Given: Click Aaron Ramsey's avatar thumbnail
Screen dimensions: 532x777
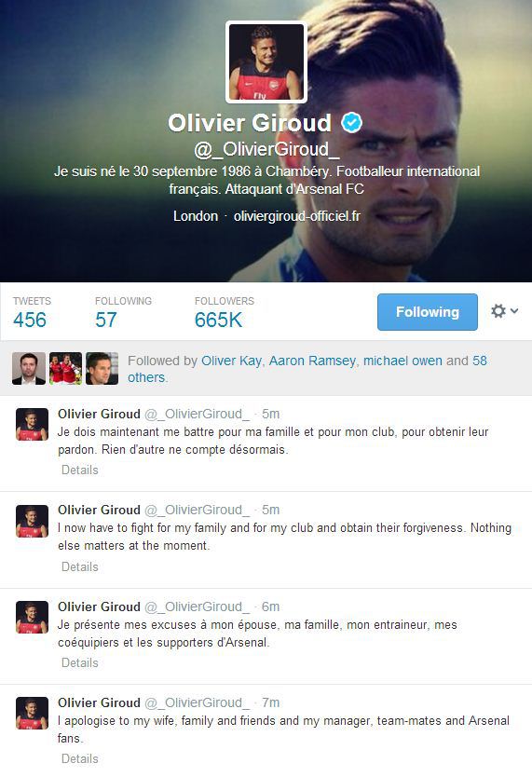Looking at the screenshot, I should coord(65,369).
